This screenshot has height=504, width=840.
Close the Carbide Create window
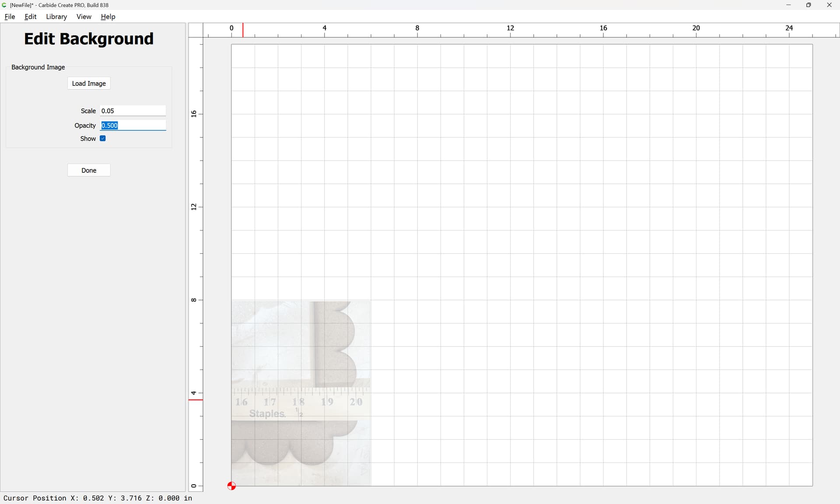pos(829,5)
